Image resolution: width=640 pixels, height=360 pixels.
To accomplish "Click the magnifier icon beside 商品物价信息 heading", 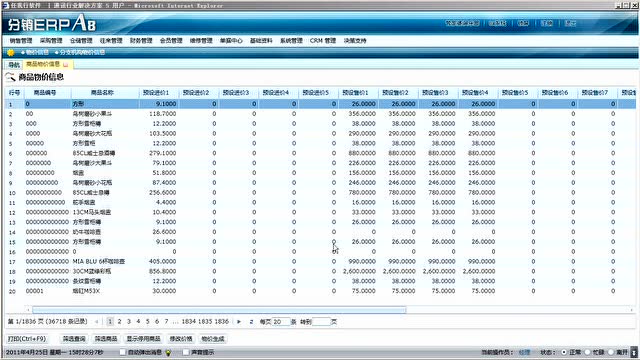I will click(x=10, y=77).
